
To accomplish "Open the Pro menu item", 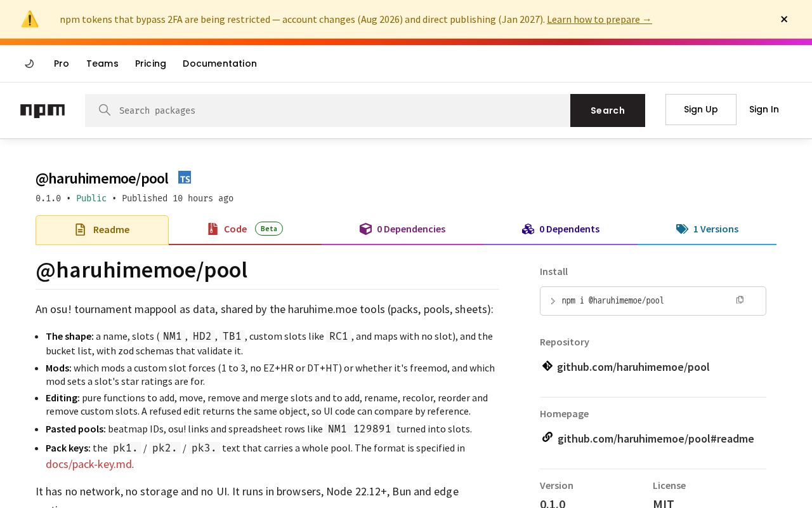I will coord(62,63).
